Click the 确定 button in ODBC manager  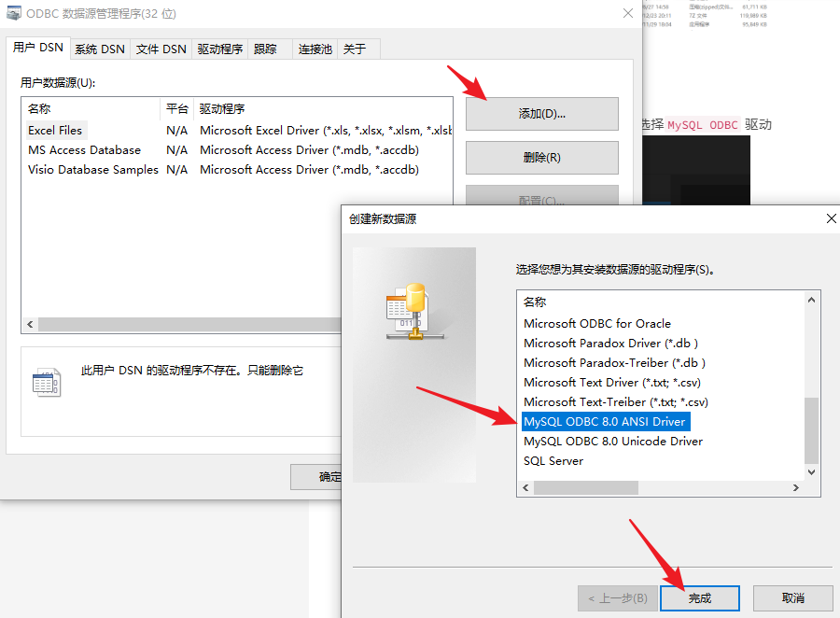click(x=316, y=476)
